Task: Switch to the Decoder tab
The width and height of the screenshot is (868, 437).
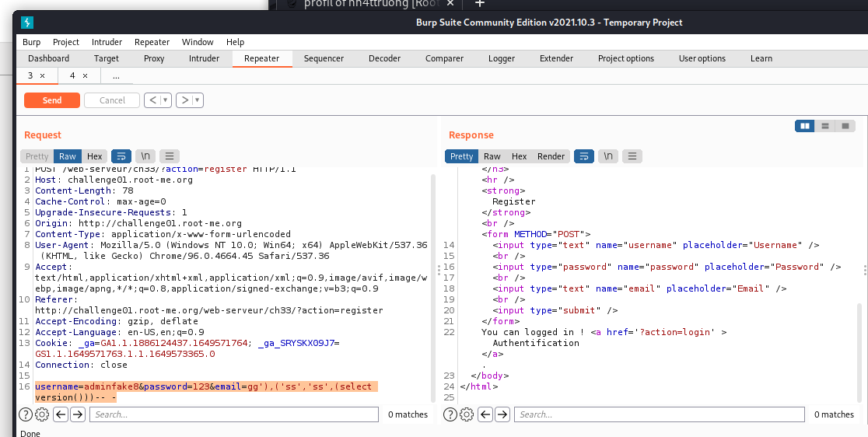Action: pos(385,58)
